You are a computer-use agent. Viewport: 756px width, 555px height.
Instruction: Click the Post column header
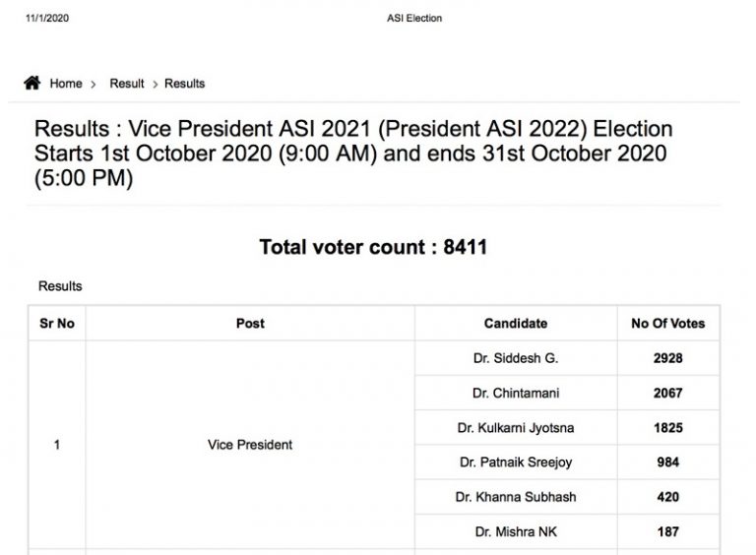[x=250, y=323]
